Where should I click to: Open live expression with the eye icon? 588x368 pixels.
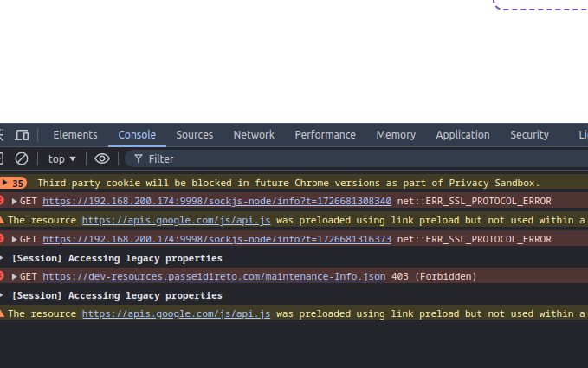pyautogui.click(x=102, y=158)
